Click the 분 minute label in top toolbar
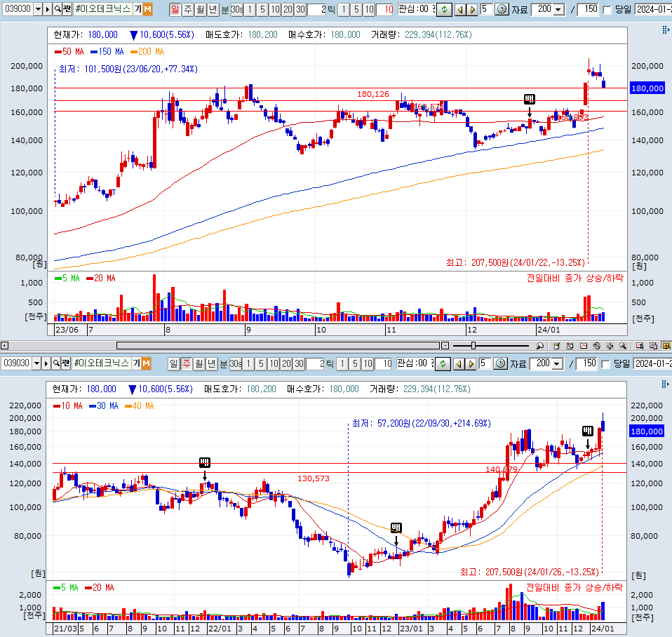 pos(224,9)
